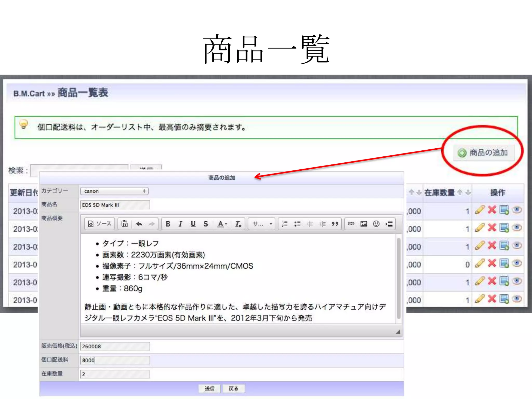Insert a smiley emoticon
Viewport: 532px width, 399px height.
click(x=376, y=224)
